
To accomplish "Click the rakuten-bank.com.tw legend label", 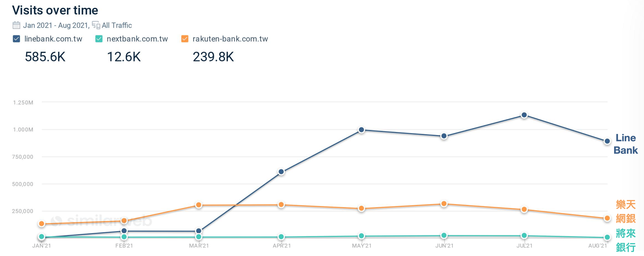I will click(x=230, y=39).
